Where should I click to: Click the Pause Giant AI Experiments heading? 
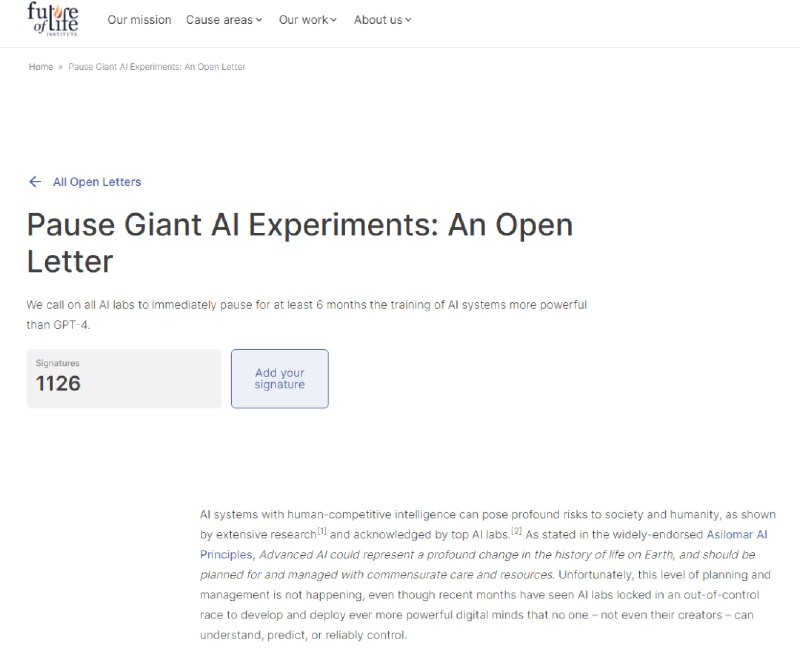[x=300, y=243]
